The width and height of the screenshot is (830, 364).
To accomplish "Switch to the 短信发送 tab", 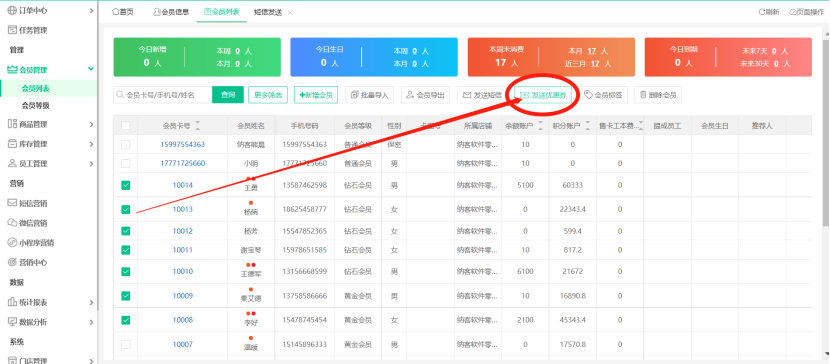I will [268, 13].
